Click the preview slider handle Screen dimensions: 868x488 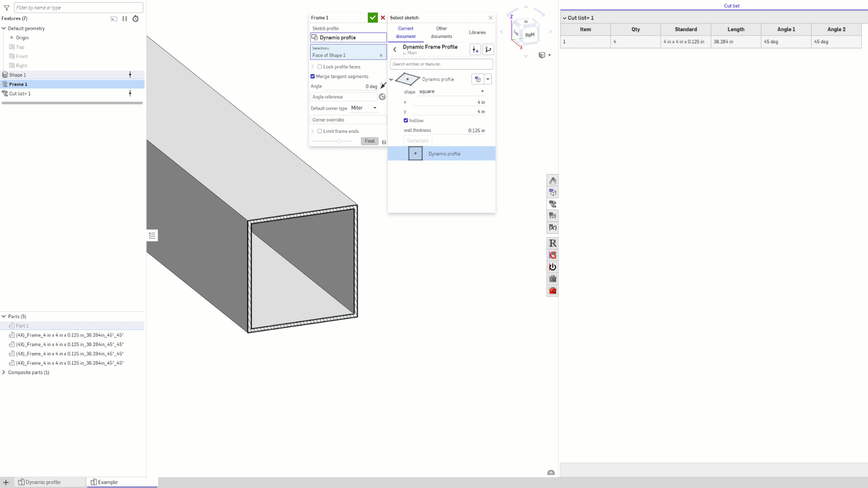(339, 141)
